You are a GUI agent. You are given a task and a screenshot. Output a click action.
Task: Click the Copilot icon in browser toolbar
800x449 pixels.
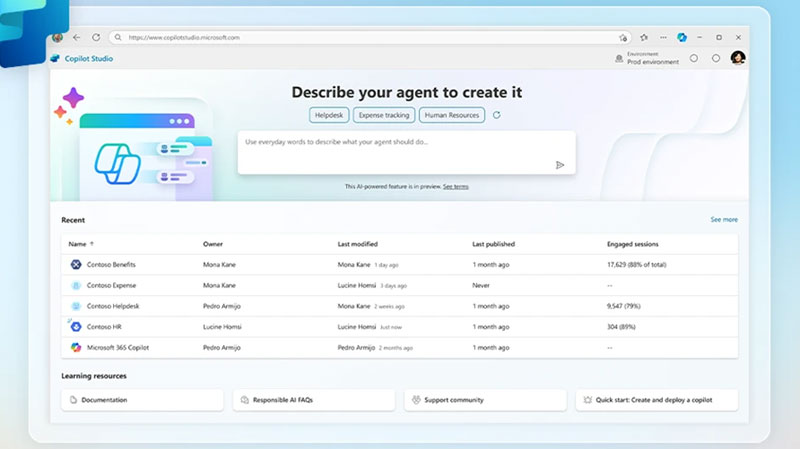(681, 37)
